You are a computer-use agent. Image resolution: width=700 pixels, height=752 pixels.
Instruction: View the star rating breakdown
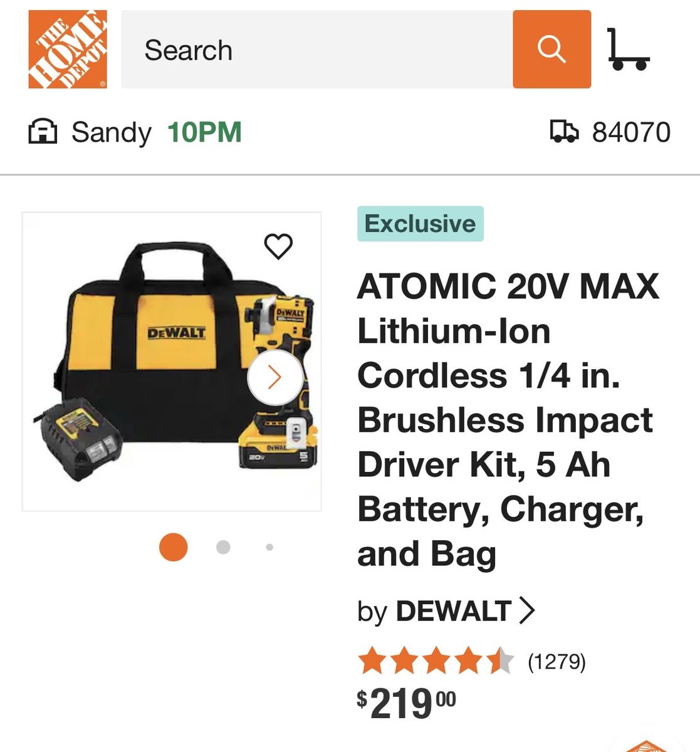tap(436, 661)
